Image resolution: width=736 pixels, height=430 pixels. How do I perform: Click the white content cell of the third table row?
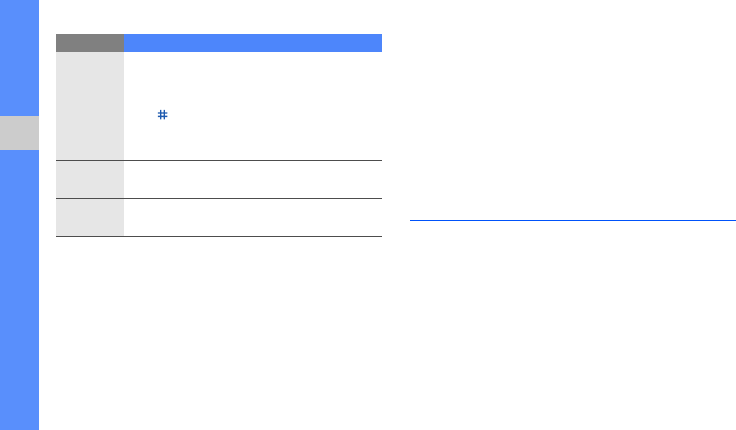[252, 217]
